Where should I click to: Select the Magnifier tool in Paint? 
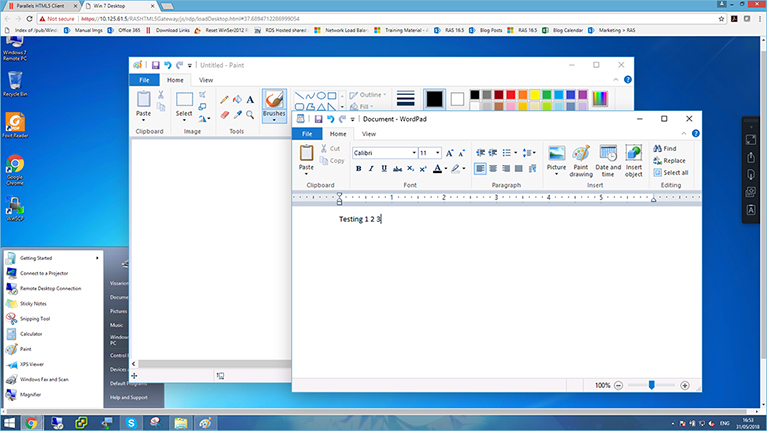click(x=250, y=115)
